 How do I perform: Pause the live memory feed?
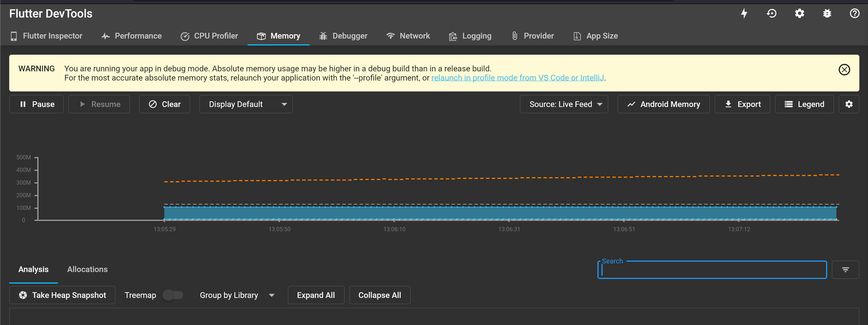pos(36,104)
